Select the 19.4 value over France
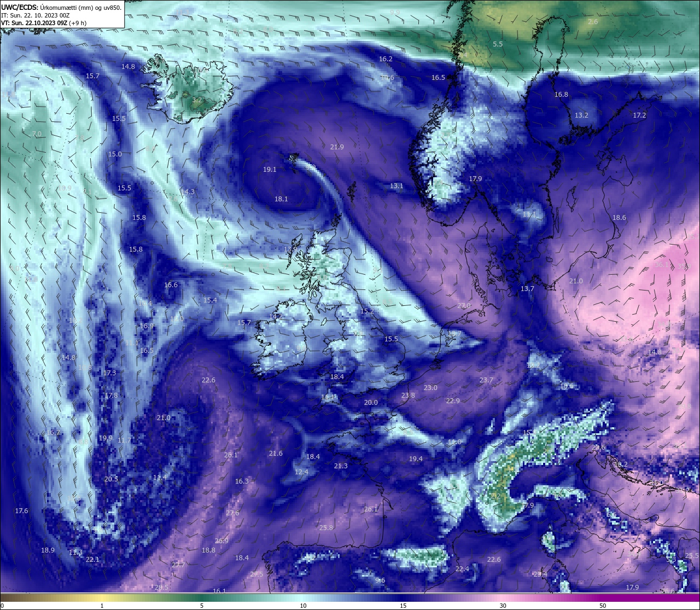 click(416, 459)
